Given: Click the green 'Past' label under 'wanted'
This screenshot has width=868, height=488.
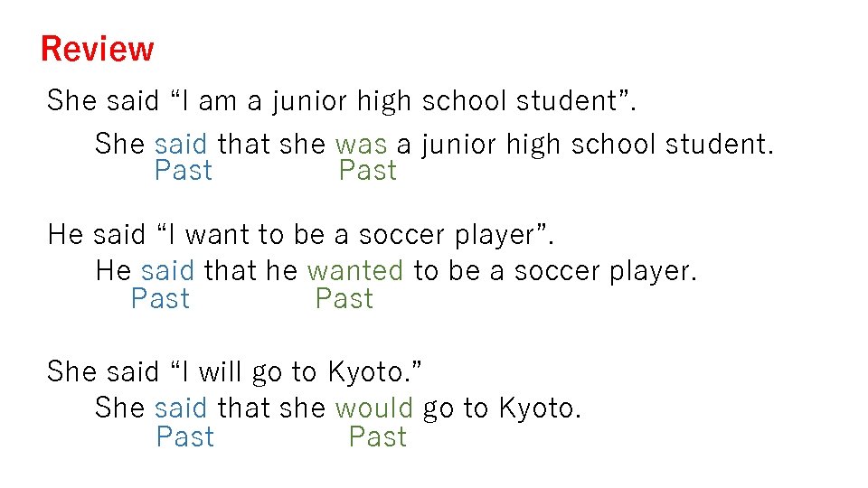Looking at the screenshot, I should pos(344,299).
